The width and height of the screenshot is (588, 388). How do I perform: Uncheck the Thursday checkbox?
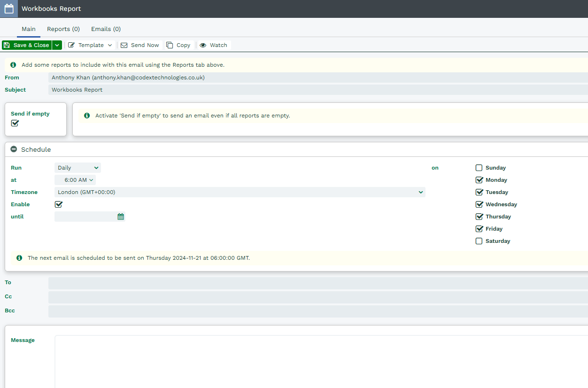point(479,217)
